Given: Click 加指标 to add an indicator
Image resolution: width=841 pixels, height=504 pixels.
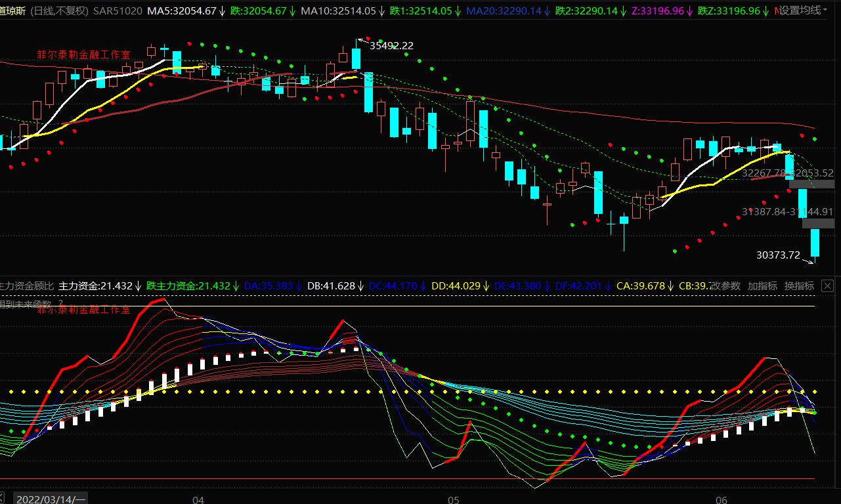Looking at the screenshot, I should (x=762, y=286).
